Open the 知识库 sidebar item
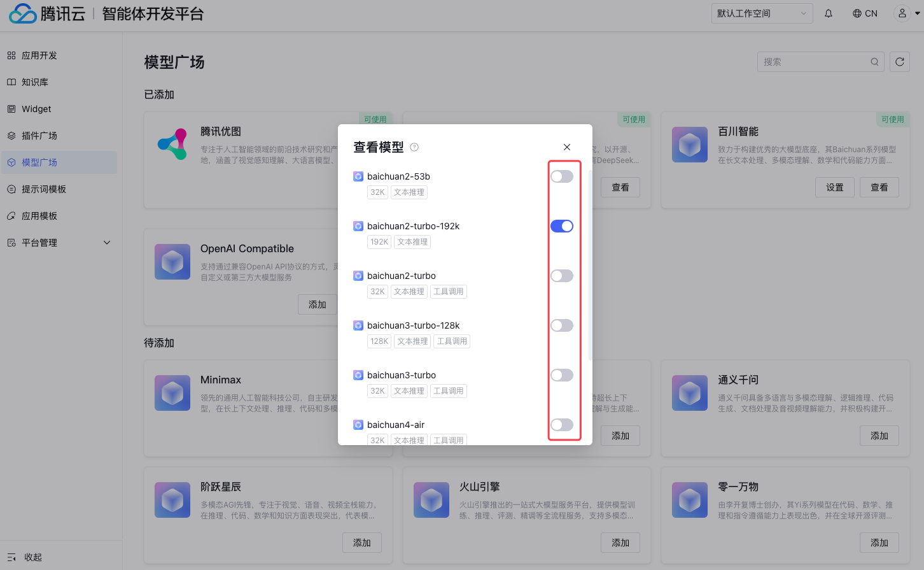Image resolution: width=924 pixels, height=570 pixels. coord(59,82)
